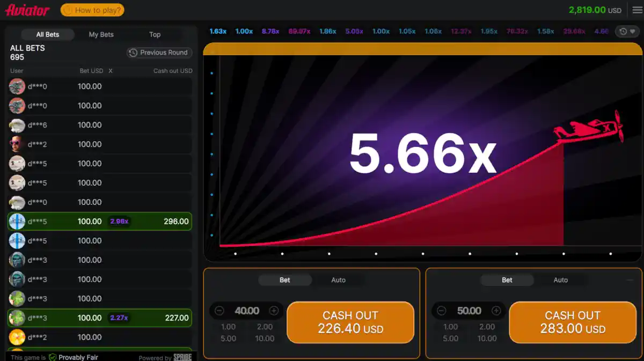
Task: Decrease the 40.00 bet with minus
Action: (x=219, y=311)
